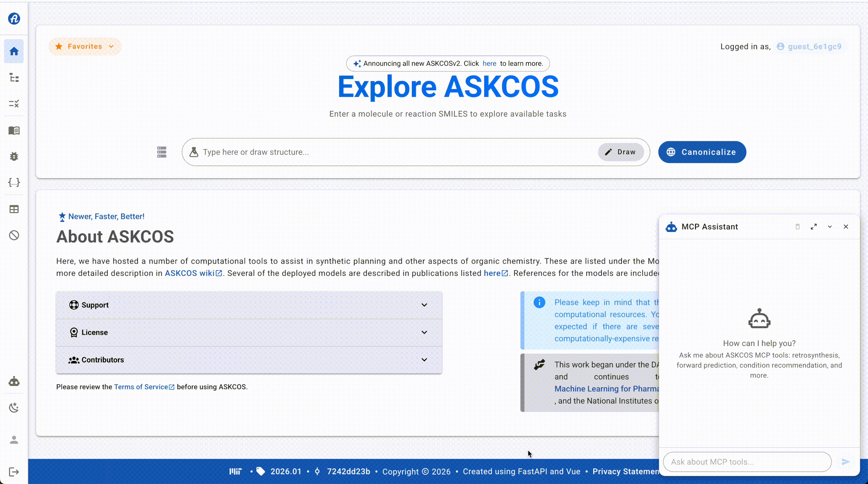Click the banned circle sidebar icon
This screenshot has height=484, width=868.
pos(14,235)
